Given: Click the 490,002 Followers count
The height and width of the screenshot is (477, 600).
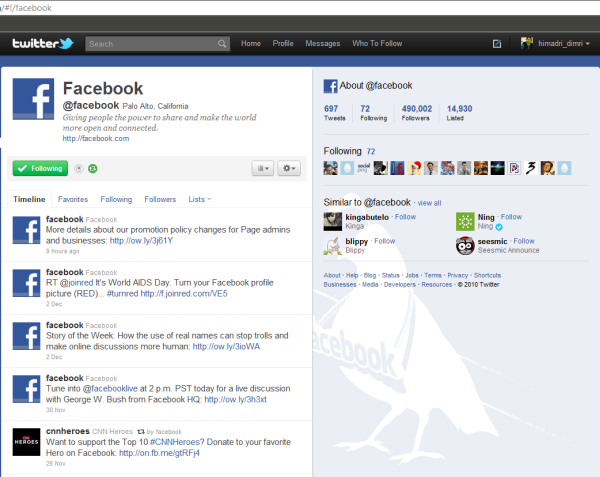Looking at the screenshot, I should pos(417,113).
